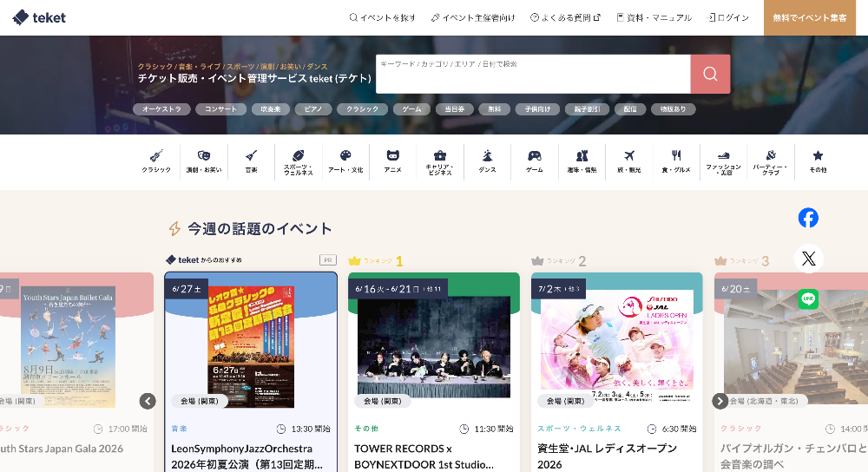Slide event carousel to previous item
The image size is (868, 472).
point(148,401)
